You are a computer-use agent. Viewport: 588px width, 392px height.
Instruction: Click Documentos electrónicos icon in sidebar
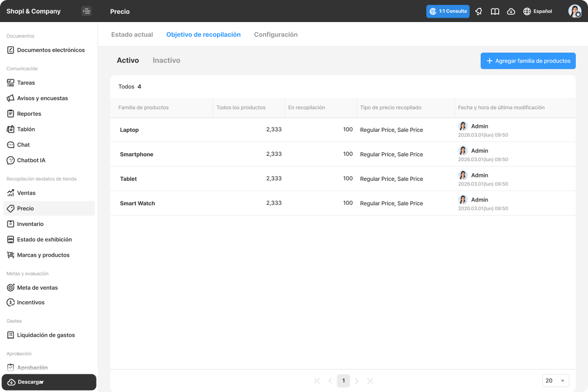[x=10, y=50]
